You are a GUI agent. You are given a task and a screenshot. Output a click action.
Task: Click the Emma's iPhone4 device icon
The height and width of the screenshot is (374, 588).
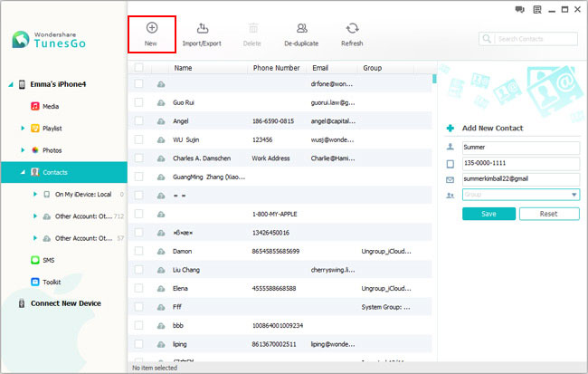pos(22,84)
